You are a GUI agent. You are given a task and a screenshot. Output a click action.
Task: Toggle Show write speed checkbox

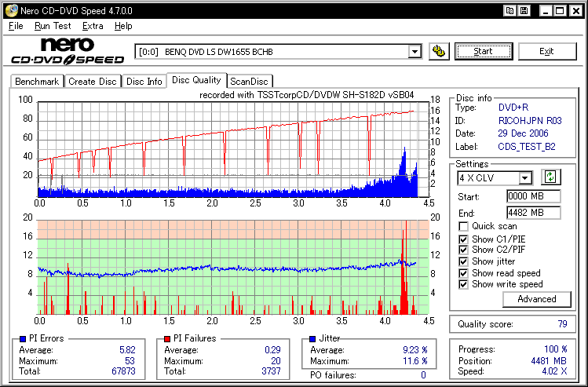tap(463, 284)
